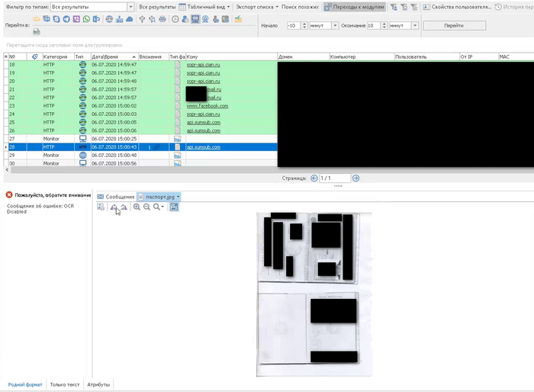Open www.facebook.com link in row 23
The width and height of the screenshot is (534, 392).
point(207,106)
